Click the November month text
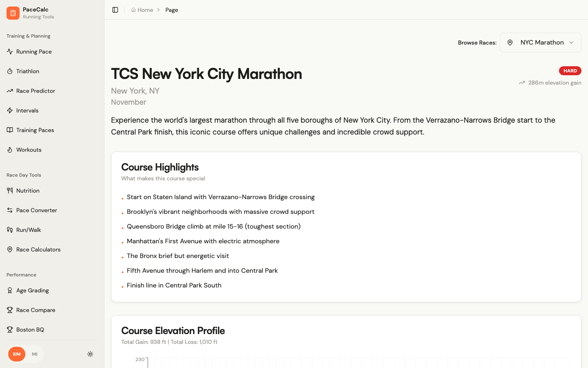The width and height of the screenshot is (588, 368). [x=129, y=102]
